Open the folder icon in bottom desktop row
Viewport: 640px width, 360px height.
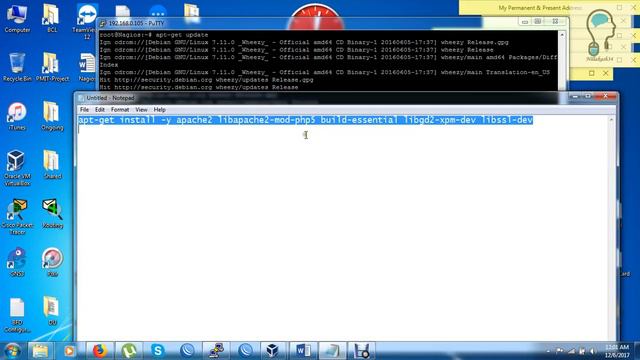tap(52, 311)
